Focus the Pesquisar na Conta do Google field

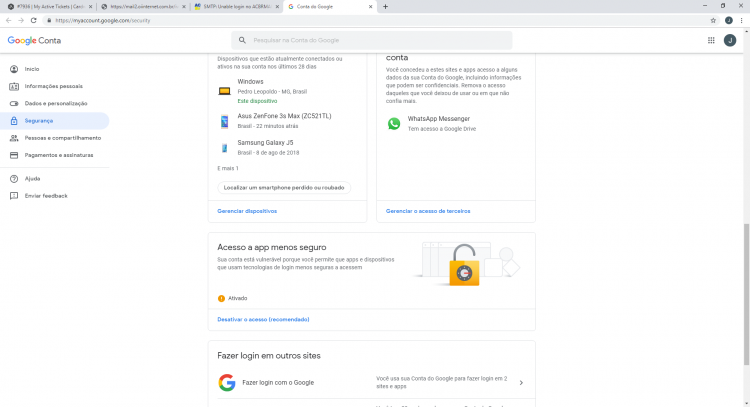pyautogui.click(x=372, y=40)
